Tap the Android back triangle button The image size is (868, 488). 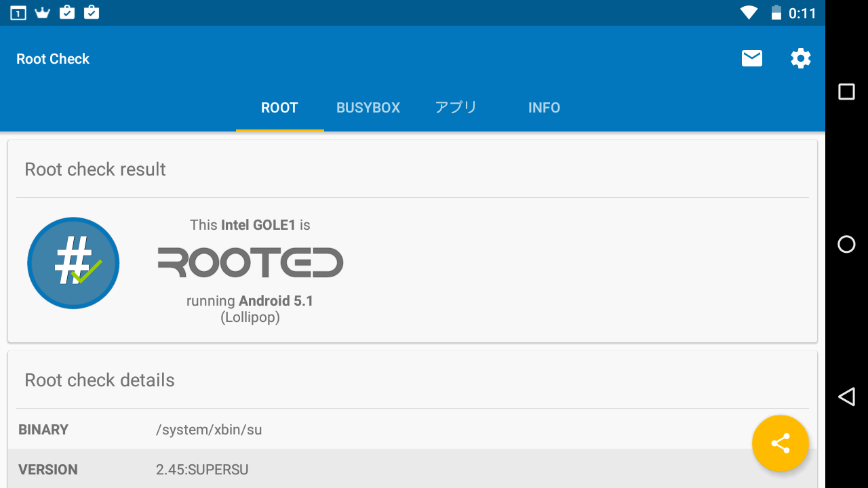pyautogui.click(x=846, y=396)
